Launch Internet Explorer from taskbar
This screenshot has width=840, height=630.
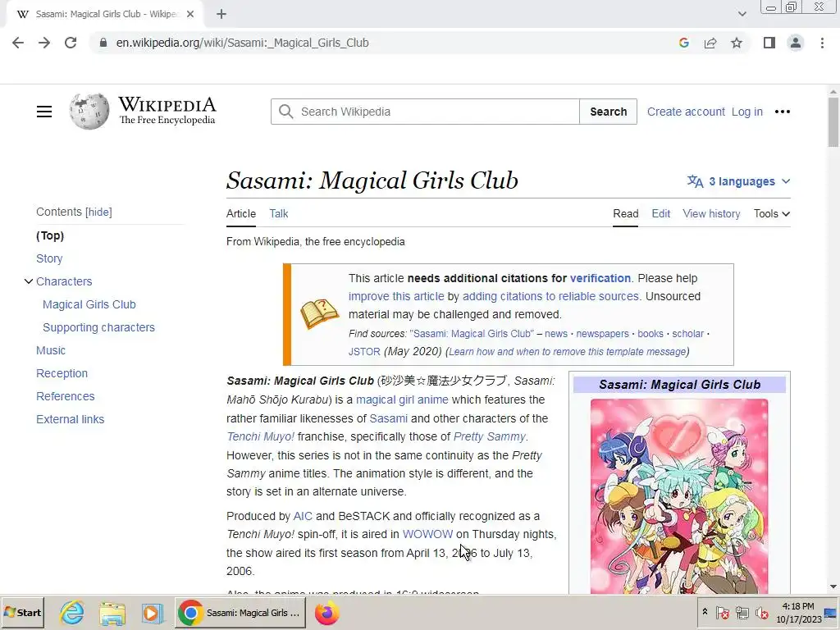click(72, 613)
